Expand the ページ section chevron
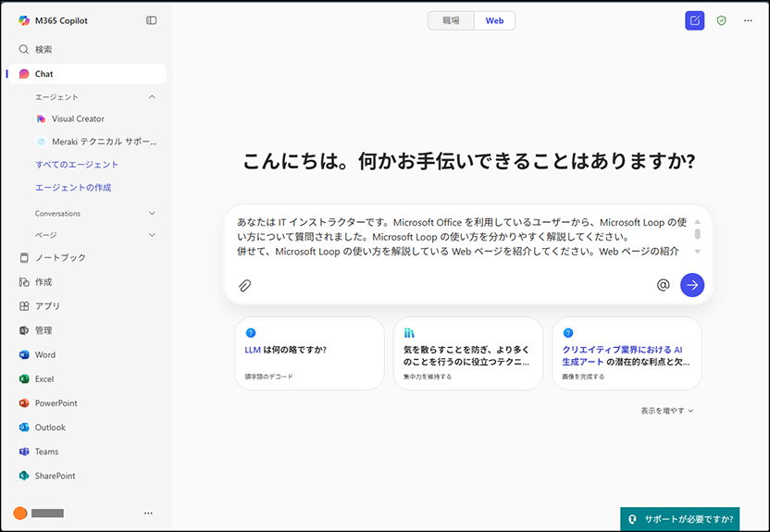770x532 pixels. tap(152, 235)
